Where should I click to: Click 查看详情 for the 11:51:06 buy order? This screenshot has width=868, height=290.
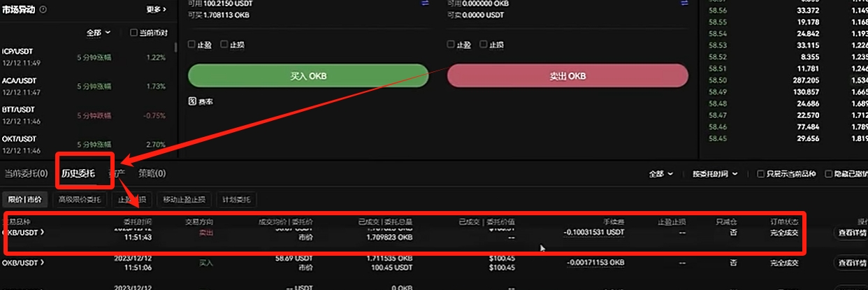click(851, 263)
